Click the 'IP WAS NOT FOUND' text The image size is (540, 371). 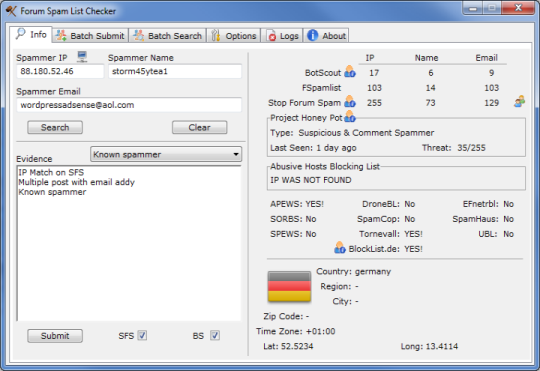311,180
